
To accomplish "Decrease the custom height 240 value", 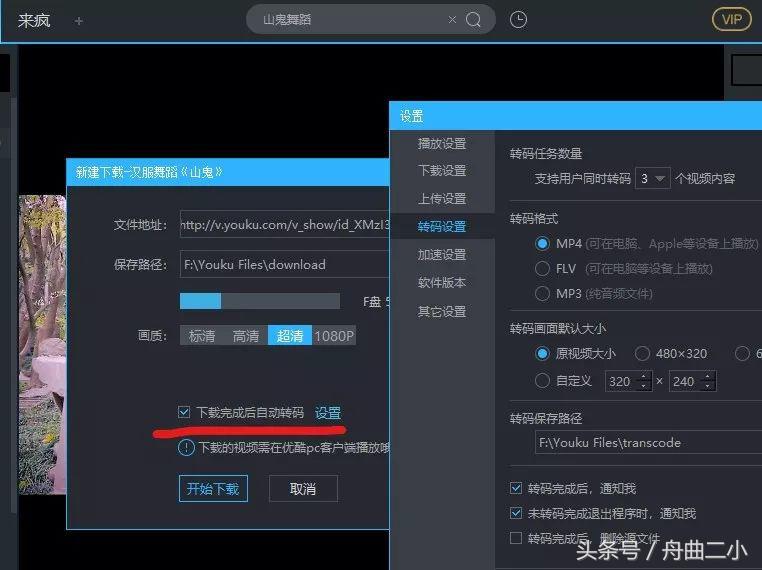I will 708,386.
